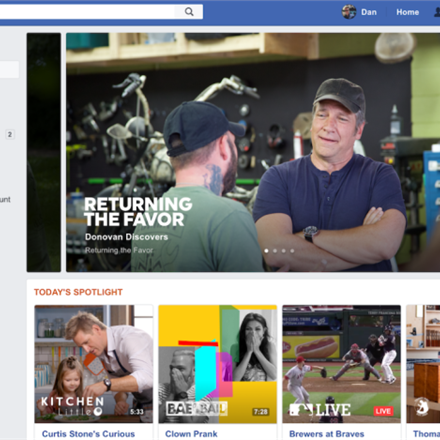Viewport: 440px width, 440px height.
Task: Open Brewers at Braves live link
Action: 327,434
